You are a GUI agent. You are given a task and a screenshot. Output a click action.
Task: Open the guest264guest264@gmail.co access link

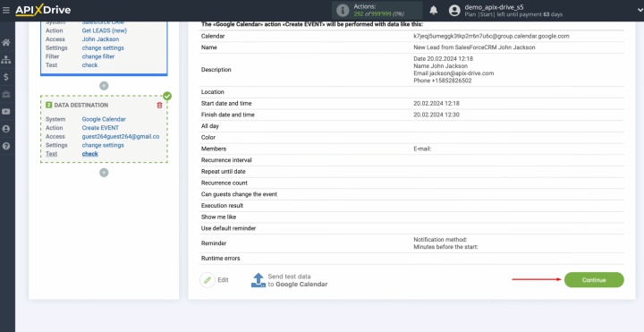click(121, 136)
